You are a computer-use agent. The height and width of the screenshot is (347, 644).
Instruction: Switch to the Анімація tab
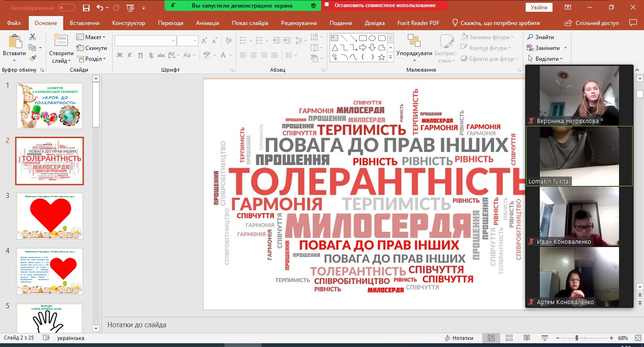point(207,23)
